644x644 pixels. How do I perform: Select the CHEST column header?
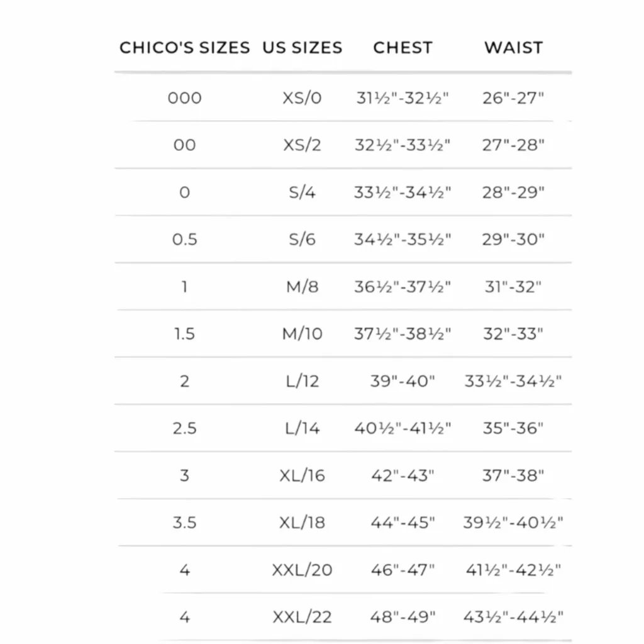point(402,48)
